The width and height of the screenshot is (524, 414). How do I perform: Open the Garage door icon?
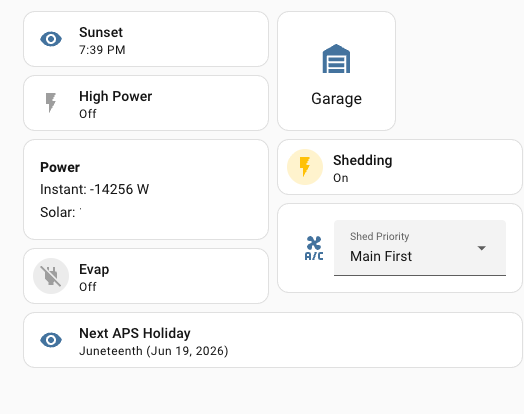pos(336,58)
